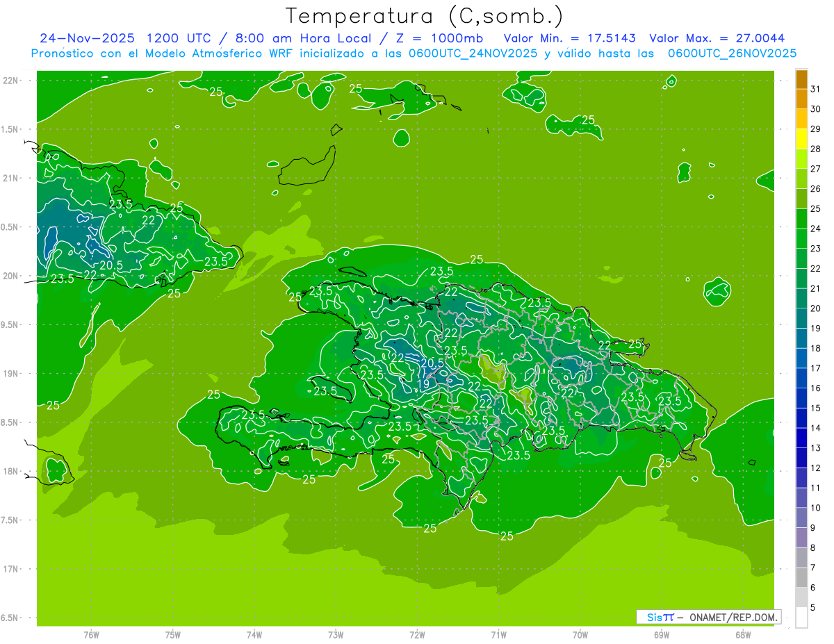Click the dark blue legend swatch between 13 and 14
The height and width of the screenshot is (644, 834).
[801, 438]
